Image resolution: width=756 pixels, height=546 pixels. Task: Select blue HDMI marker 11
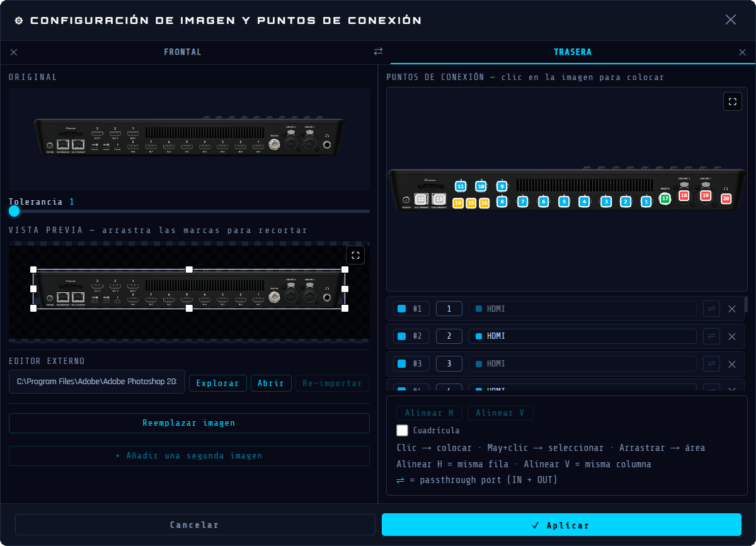click(461, 186)
